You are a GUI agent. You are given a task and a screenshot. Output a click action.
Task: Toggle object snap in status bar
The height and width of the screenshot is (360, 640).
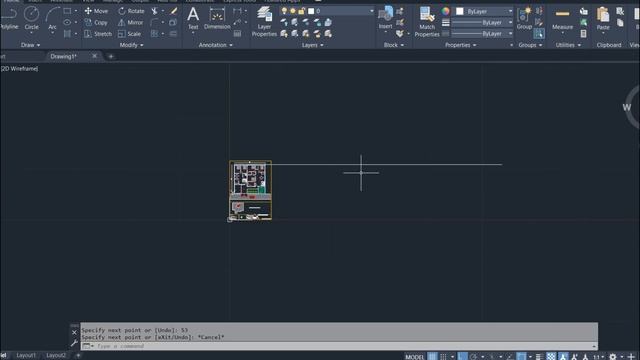click(521, 357)
